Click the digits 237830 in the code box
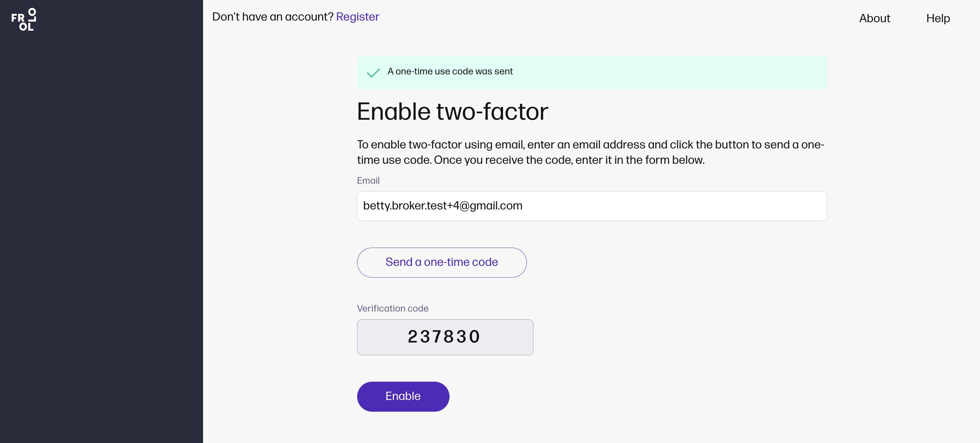Screen dimensions: 980x443 (444, 337)
